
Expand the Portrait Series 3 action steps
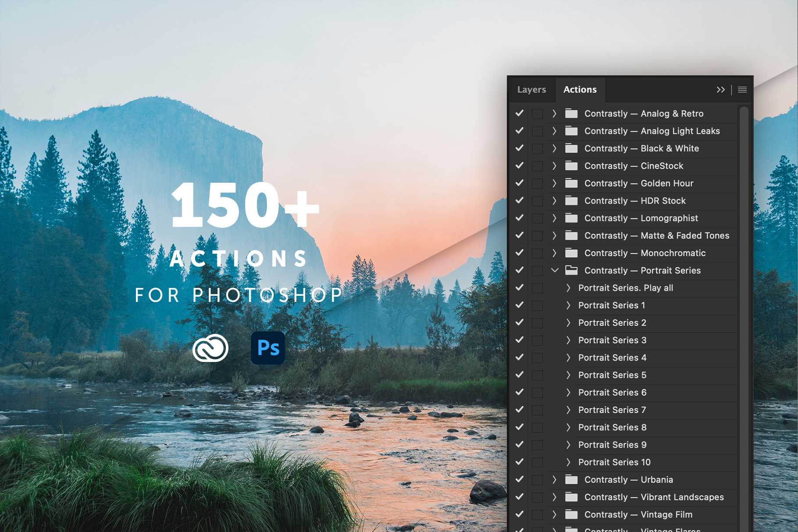point(568,340)
